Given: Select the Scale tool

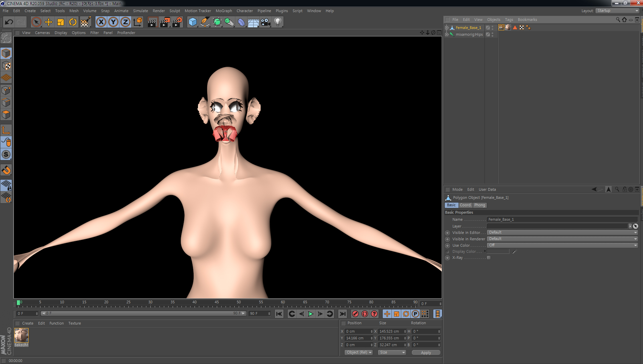Looking at the screenshot, I should click(x=61, y=22).
